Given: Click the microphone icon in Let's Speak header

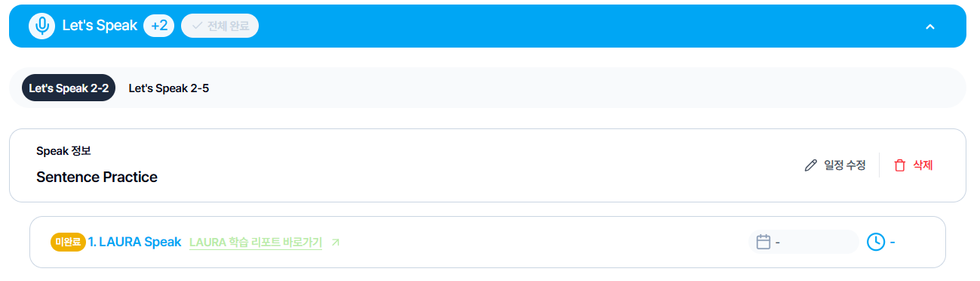Looking at the screenshot, I should [x=42, y=26].
